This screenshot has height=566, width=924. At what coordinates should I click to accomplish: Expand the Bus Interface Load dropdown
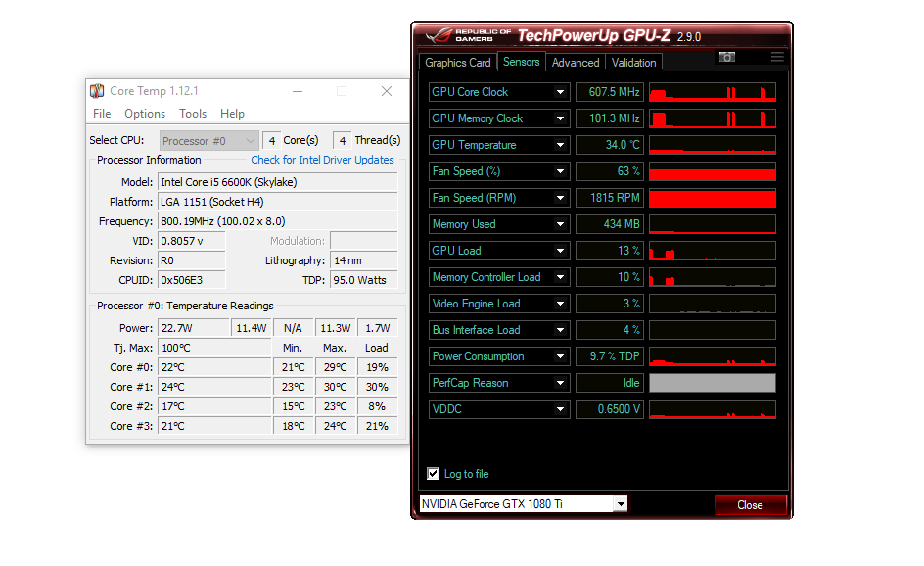(560, 330)
